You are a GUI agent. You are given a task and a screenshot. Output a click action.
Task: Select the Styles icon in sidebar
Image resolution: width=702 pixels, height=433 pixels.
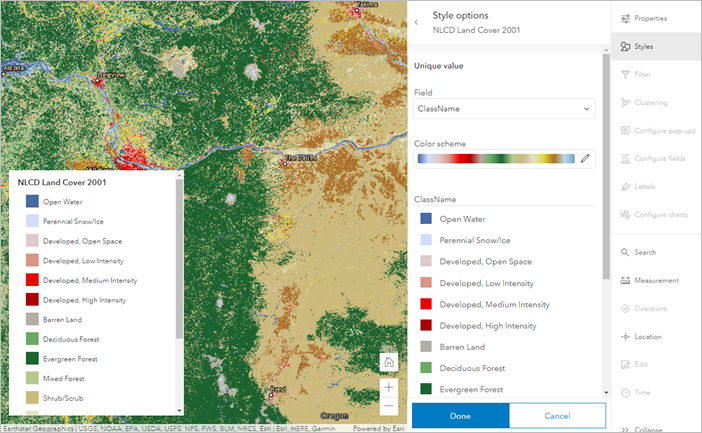pos(625,46)
